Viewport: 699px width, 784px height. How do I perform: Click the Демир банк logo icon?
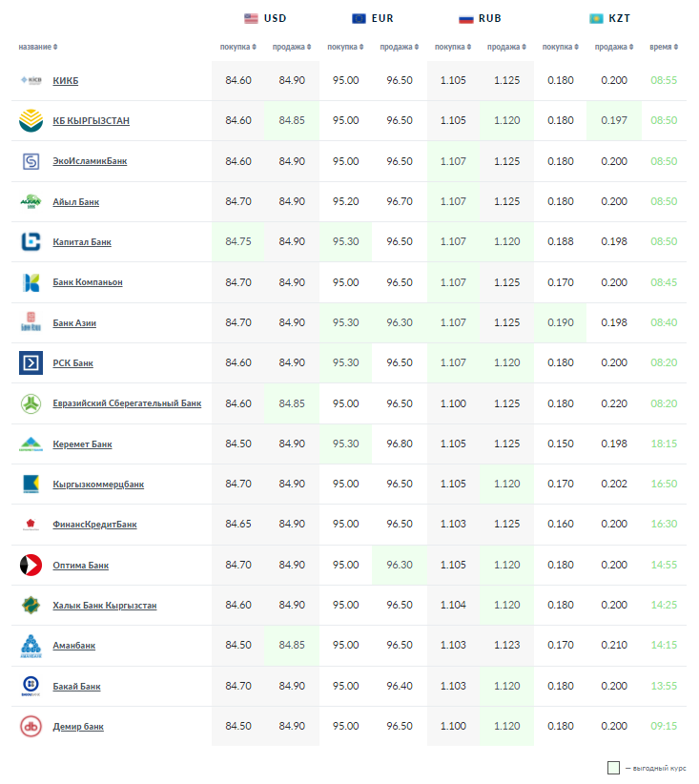[x=31, y=726]
